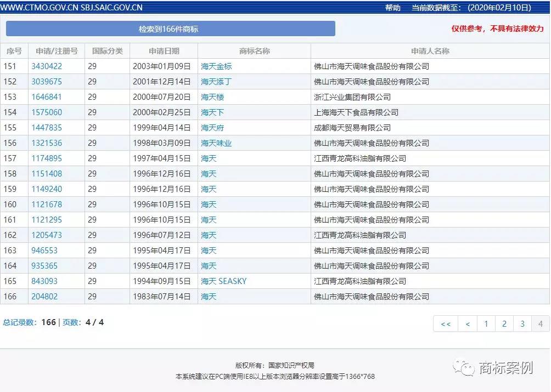Screen dimensions: 551x392
Task: Click the first-page "<<" pagination icon
Action: pos(446,323)
